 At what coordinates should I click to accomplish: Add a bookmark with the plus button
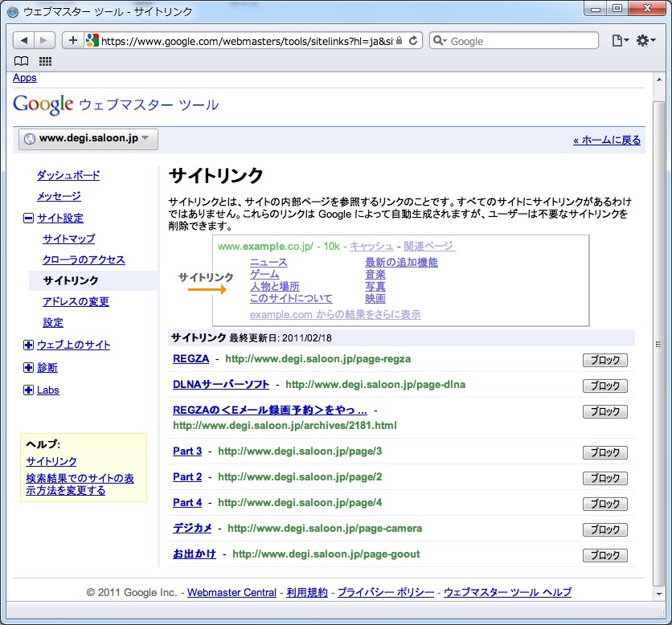[x=73, y=41]
